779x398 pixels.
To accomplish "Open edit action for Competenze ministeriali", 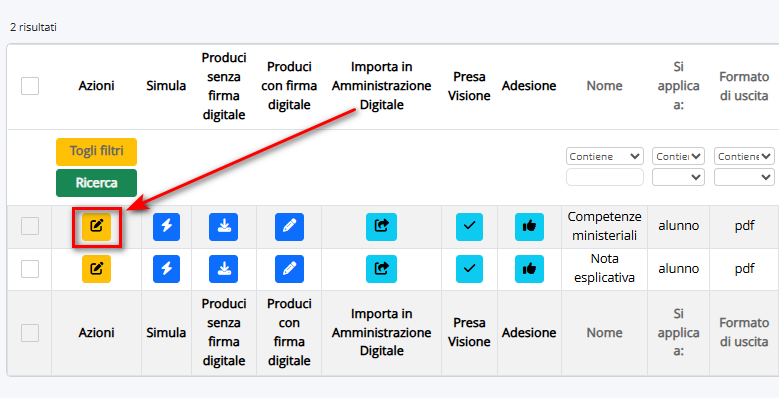I will click(96, 227).
